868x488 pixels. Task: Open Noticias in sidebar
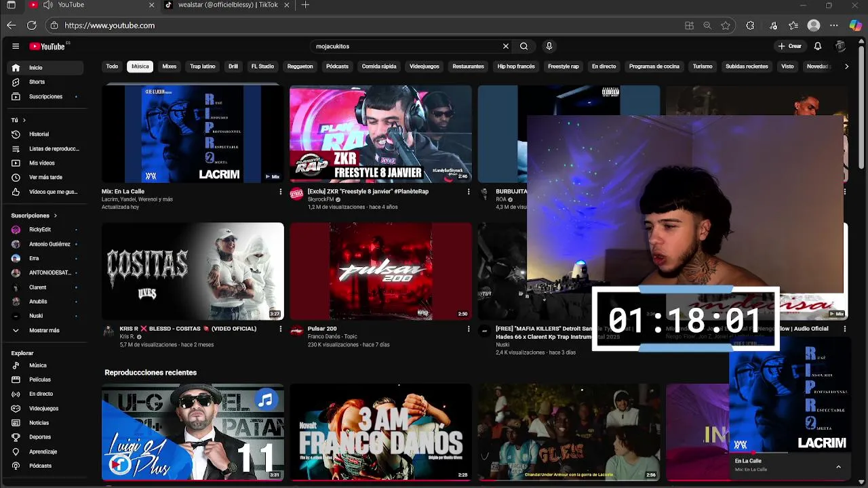pyautogui.click(x=45, y=423)
